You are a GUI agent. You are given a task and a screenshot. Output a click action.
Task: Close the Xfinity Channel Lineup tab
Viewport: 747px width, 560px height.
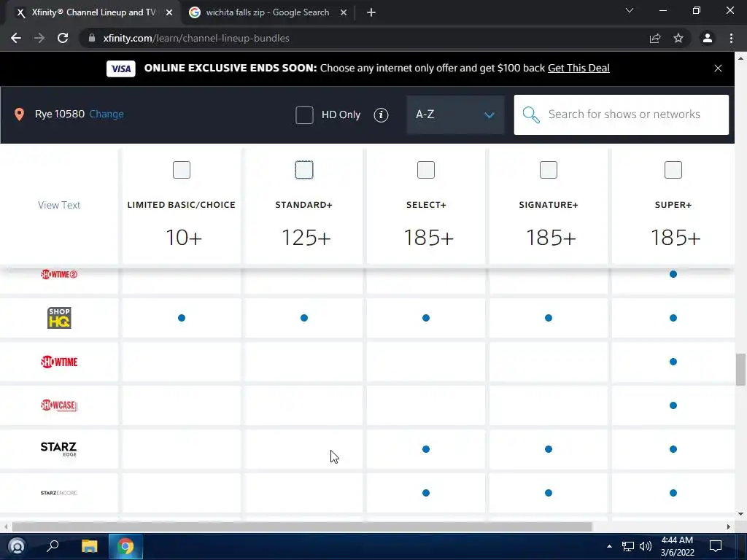(x=169, y=13)
